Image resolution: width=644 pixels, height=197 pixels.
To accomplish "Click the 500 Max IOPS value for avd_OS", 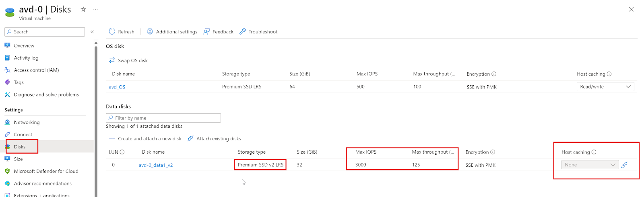I will click(361, 87).
